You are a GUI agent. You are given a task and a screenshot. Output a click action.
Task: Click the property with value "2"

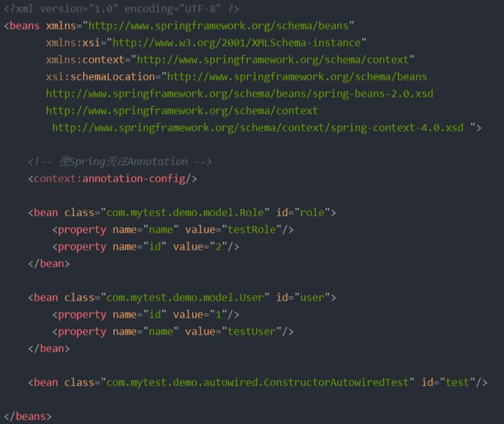pyautogui.click(x=145, y=247)
